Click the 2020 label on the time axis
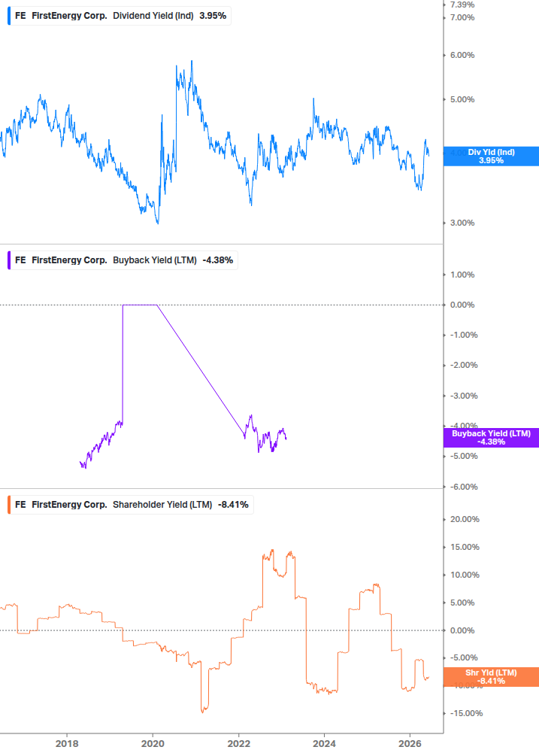Screen dimensions: 539x756 [153, 743]
